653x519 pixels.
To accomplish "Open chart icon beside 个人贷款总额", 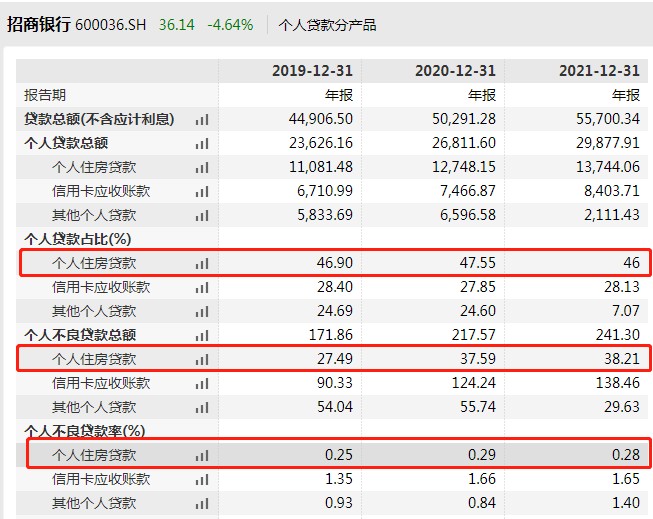I will [203, 143].
